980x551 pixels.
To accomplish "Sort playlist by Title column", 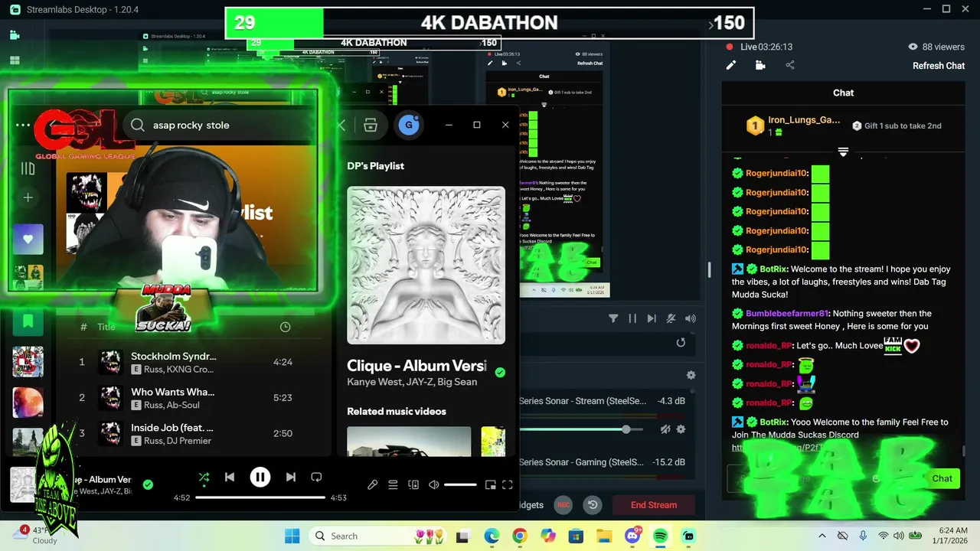I will click(106, 327).
